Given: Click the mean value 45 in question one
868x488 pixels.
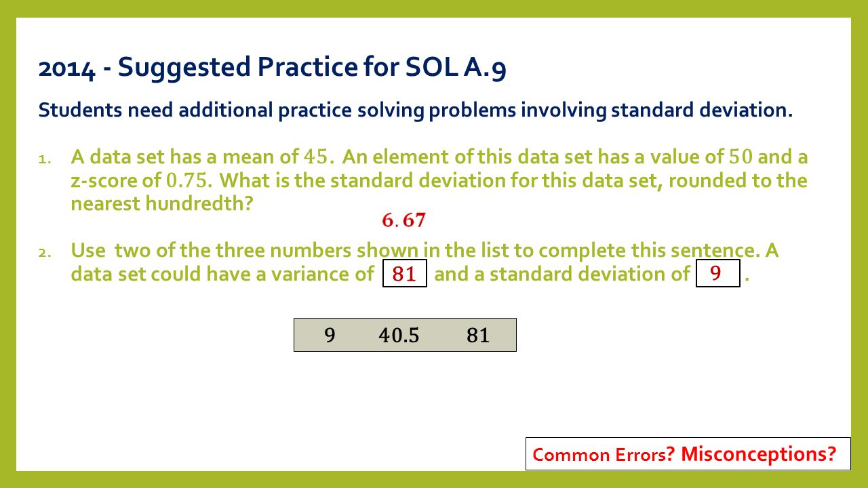Looking at the screenshot, I should point(317,158).
